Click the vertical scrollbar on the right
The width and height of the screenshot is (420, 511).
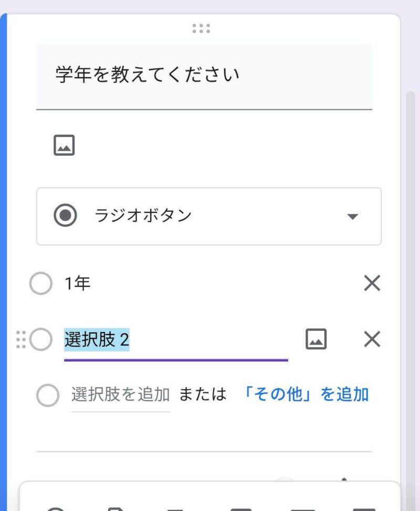tap(410, 293)
